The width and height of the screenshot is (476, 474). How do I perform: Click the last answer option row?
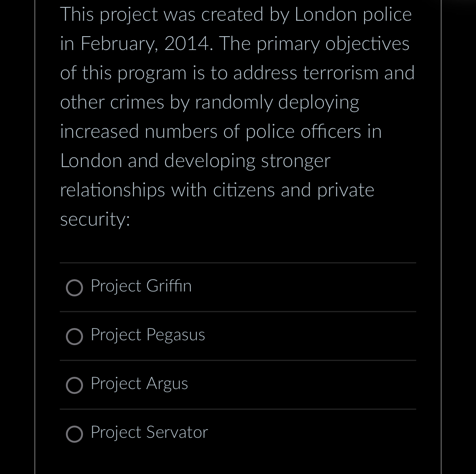[238, 433]
